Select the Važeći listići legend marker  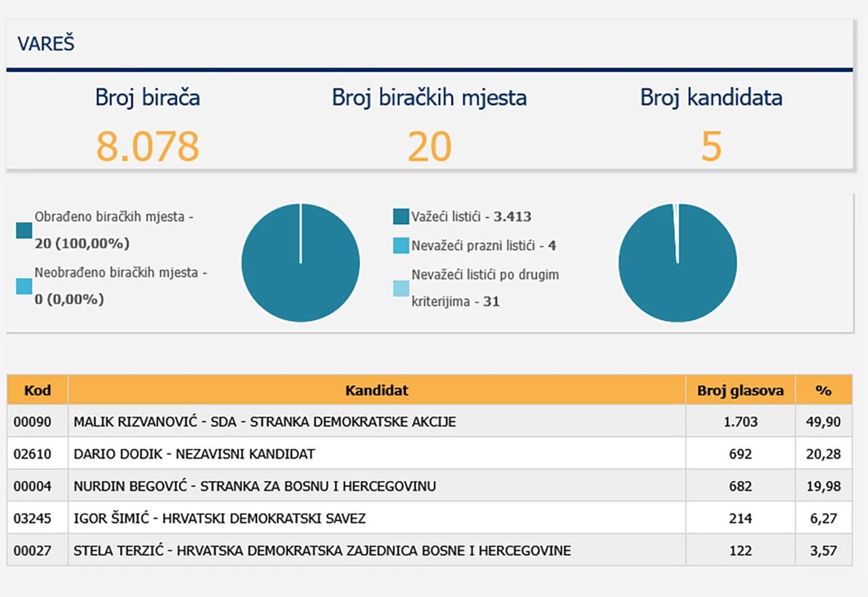coord(400,216)
